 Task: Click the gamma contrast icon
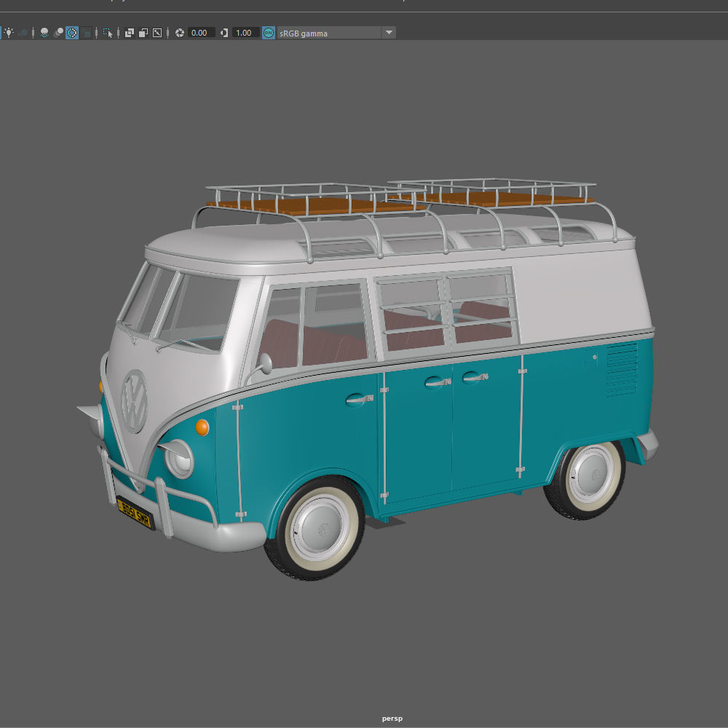click(224, 32)
